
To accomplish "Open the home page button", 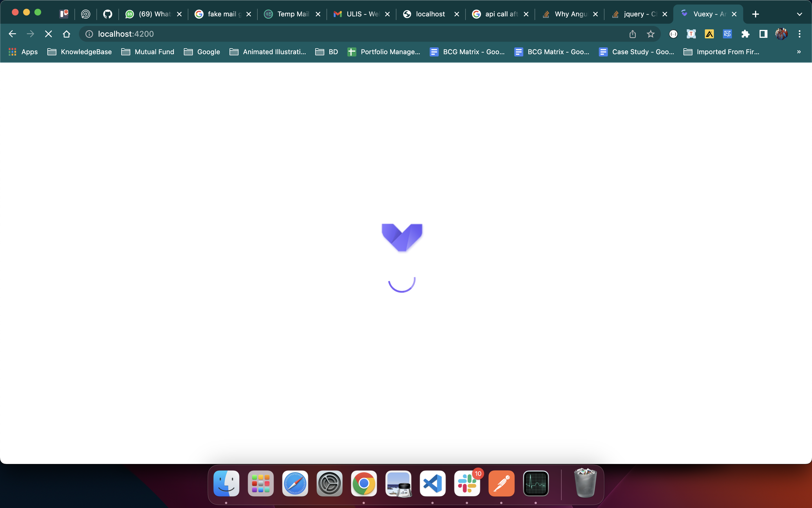I will click(67, 34).
